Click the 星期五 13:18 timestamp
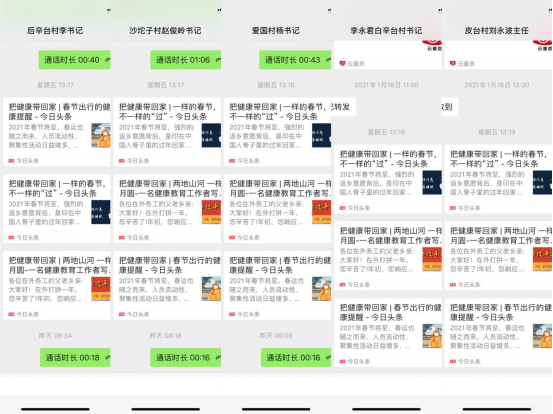Image resolution: width=553 pixels, height=414 pixels. pyautogui.click(x=276, y=85)
